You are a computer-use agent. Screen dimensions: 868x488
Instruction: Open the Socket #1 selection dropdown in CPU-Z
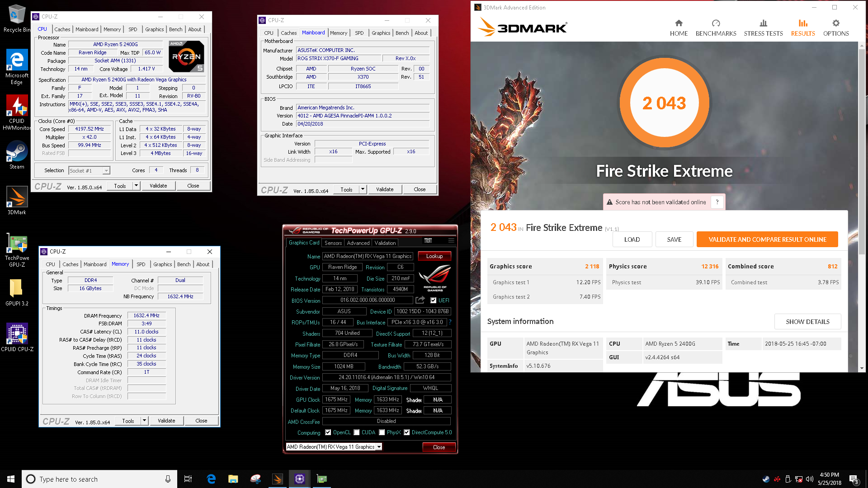pos(89,170)
